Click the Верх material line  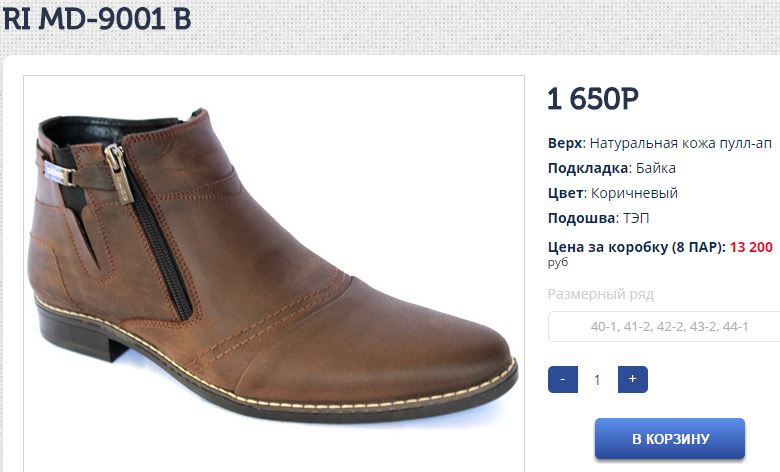[660, 143]
